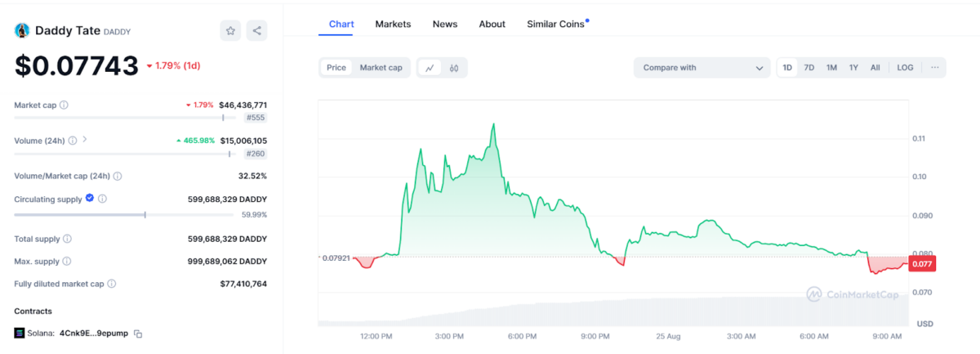The image size is (980, 354).
Task: Click the chart peak near 0.11
Action: coord(493,125)
